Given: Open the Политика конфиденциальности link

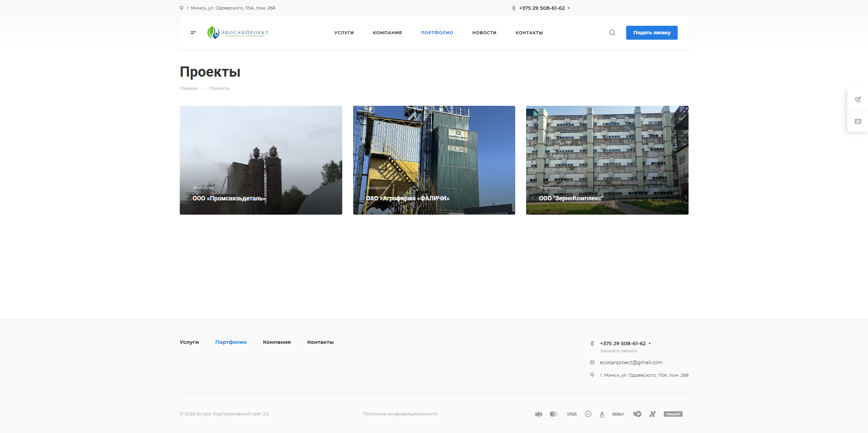Looking at the screenshot, I should pyautogui.click(x=400, y=414).
